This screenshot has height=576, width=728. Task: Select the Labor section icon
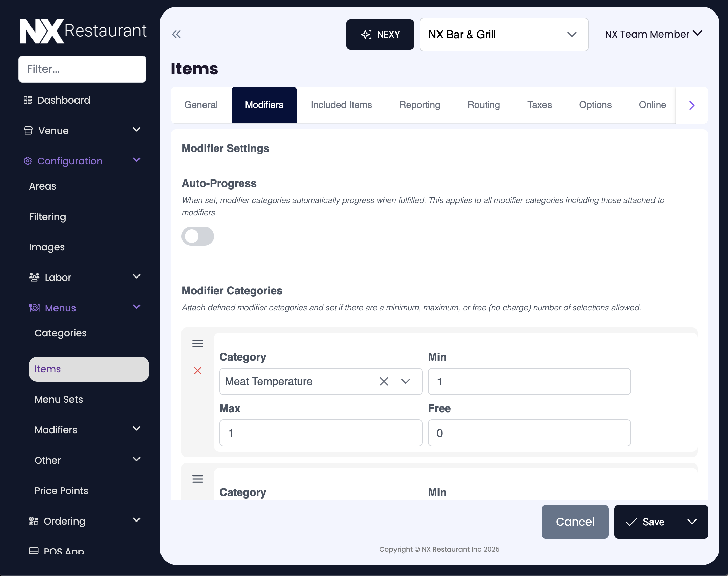(x=34, y=277)
